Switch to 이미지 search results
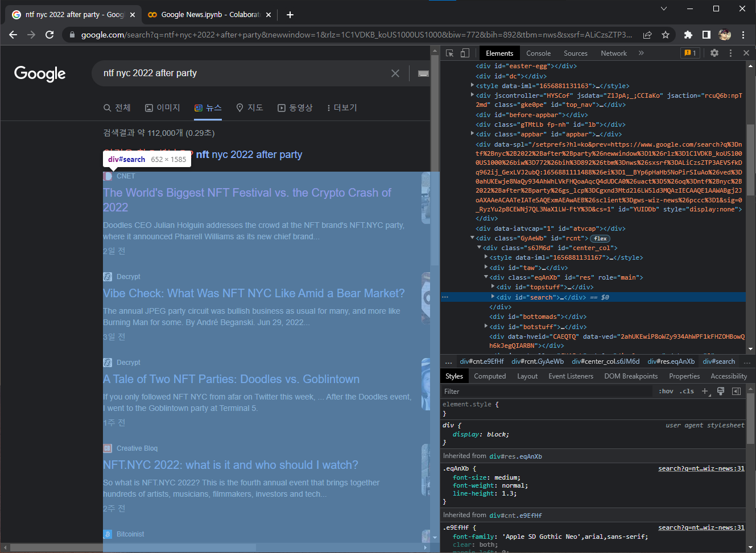This screenshot has height=553, width=756. pyautogui.click(x=162, y=107)
